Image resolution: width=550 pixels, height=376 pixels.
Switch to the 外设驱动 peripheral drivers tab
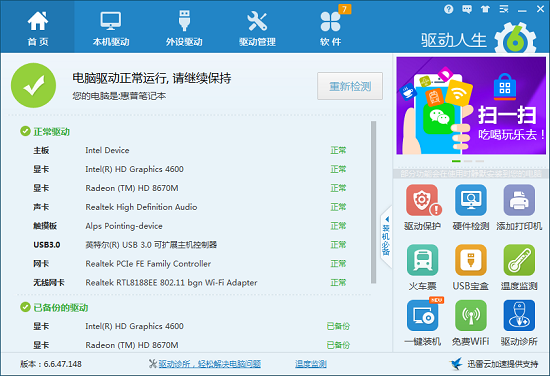point(184,27)
